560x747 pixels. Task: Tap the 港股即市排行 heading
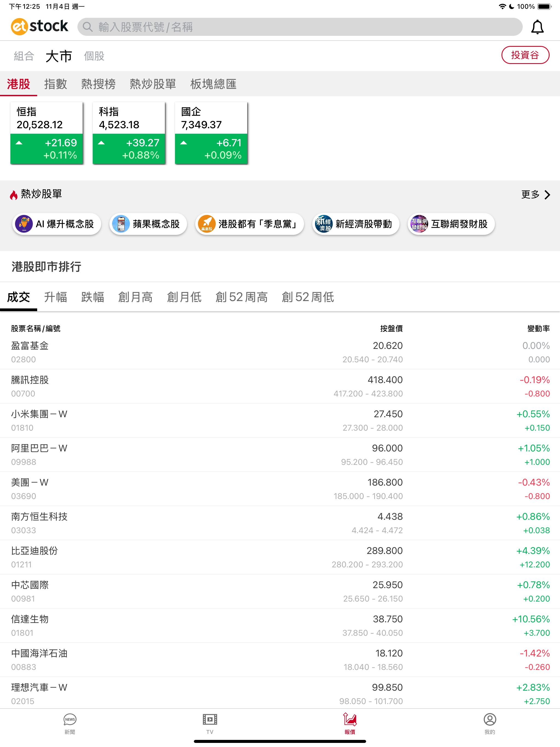[46, 267]
